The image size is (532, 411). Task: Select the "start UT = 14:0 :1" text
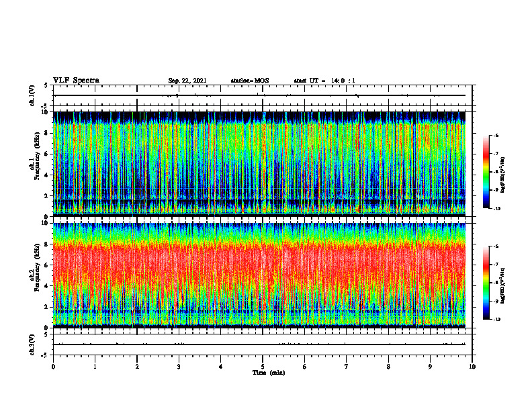pos(324,81)
